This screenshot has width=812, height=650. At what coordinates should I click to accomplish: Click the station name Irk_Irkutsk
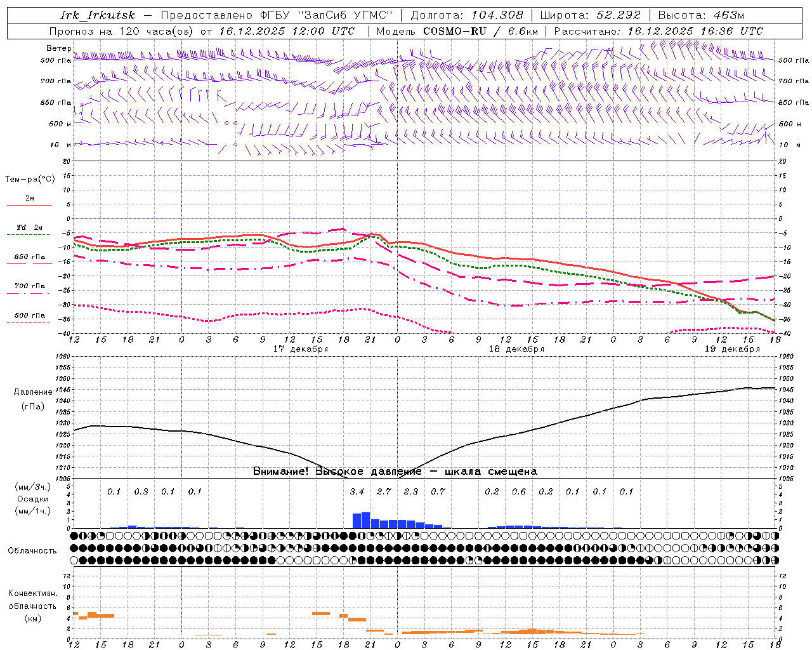pyautogui.click(x=98, y=15)
